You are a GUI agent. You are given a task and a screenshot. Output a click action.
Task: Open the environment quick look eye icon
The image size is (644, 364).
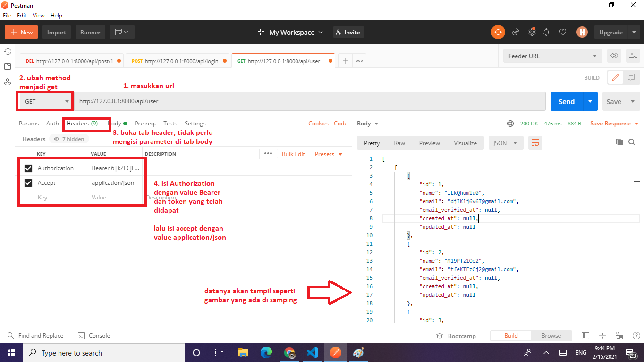[614, 55]
